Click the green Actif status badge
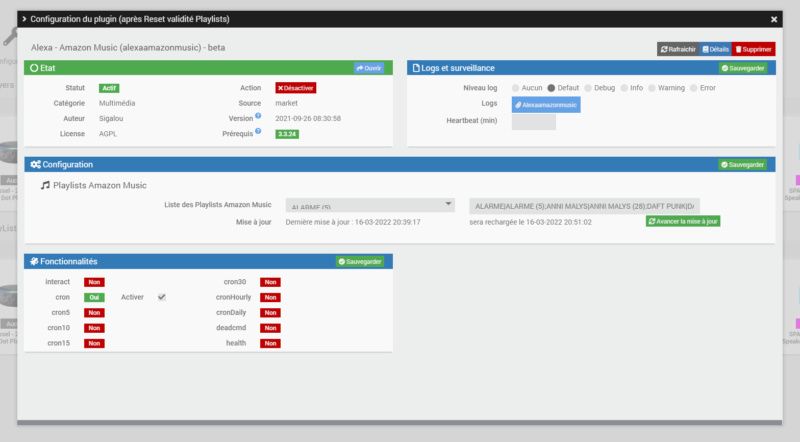 109,88
